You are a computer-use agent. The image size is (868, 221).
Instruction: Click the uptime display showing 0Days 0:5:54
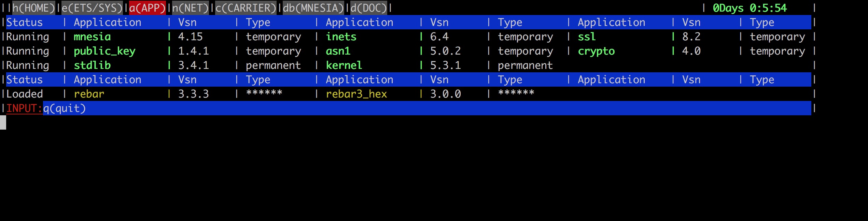click(x=750, y=8)
